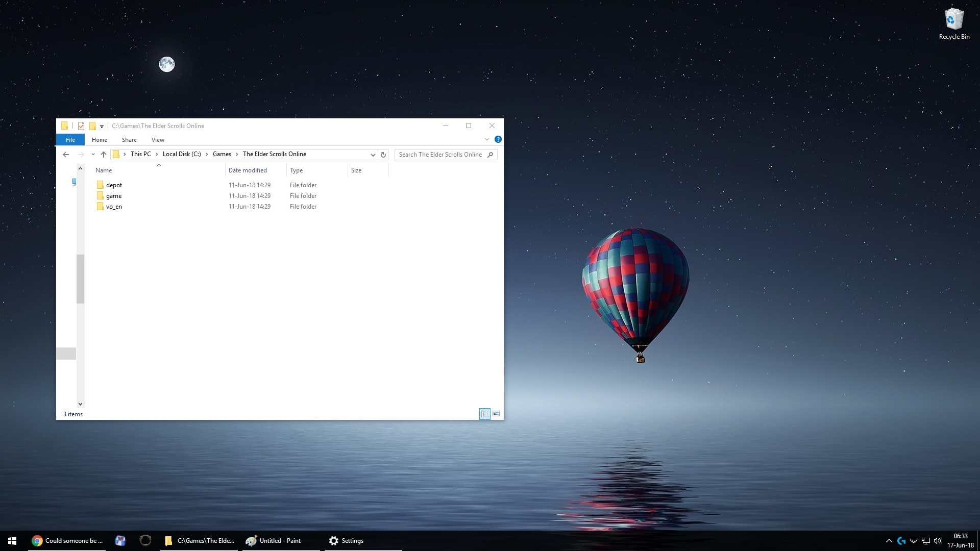
Task: Open Customize Quick Access Toolbar dropdown
Action: click(x=102, y=127)
